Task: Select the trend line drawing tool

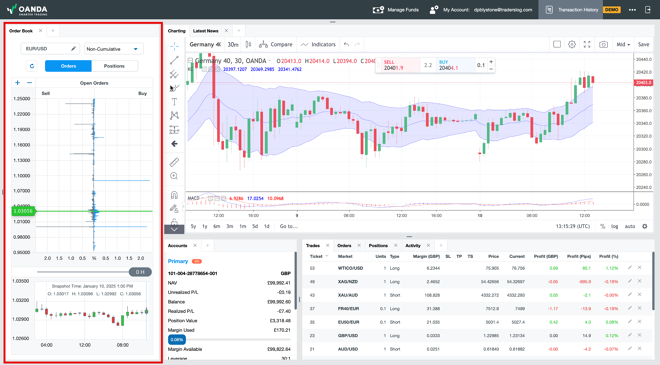Action: pos(174,60)
